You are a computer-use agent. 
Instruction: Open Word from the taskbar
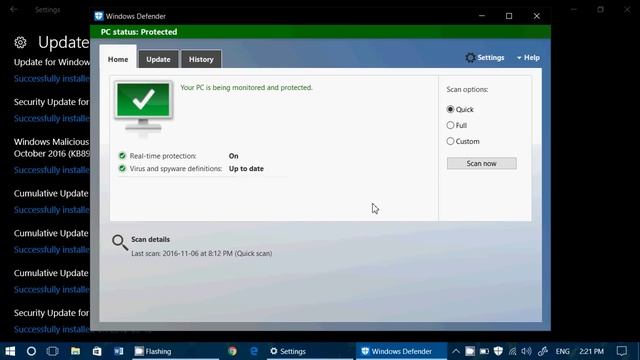tap(118, 351)
